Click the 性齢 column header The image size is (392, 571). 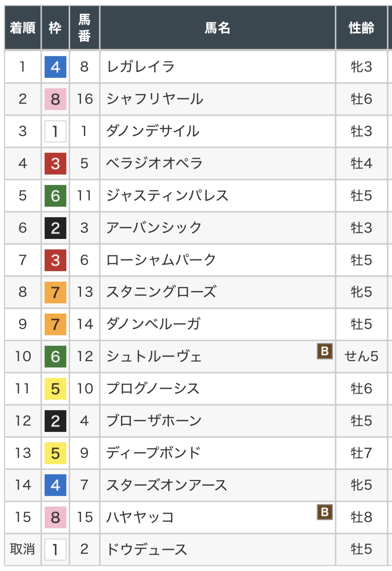click(361, 28)
